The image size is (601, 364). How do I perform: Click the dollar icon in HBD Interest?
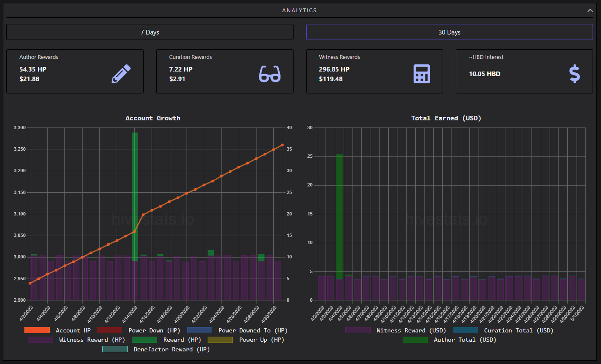(x=575, y=74)
